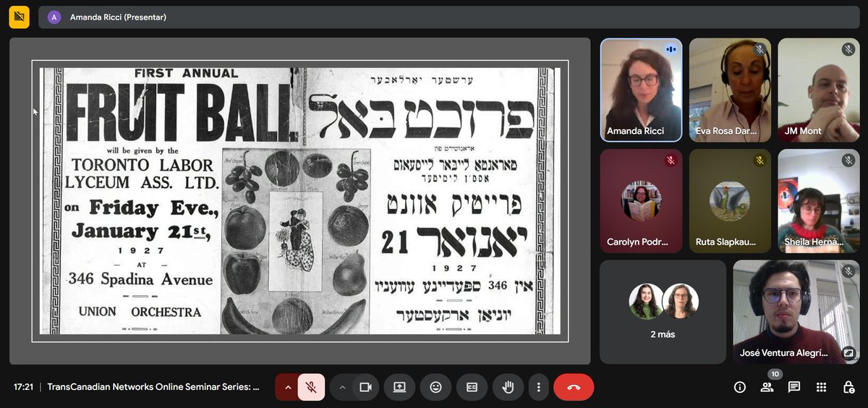Expand audio settings arrow beside microphone
Screen dimensions: 868x408
coord(287,387)
